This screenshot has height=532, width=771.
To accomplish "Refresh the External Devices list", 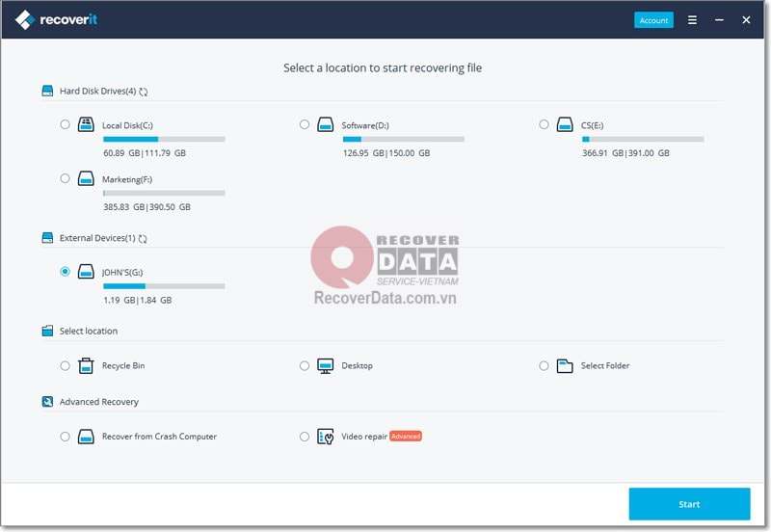I will (x=143, y=238).
